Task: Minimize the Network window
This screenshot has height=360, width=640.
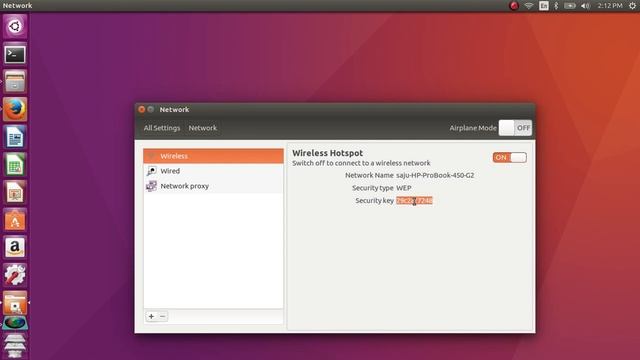Action: 151,109
